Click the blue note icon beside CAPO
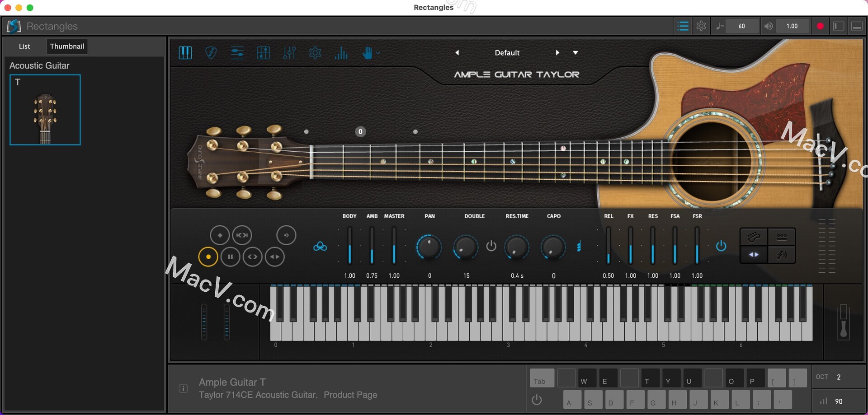Image resolution: width=868 pixels, height=415 pixels. [x=579, y=247]
